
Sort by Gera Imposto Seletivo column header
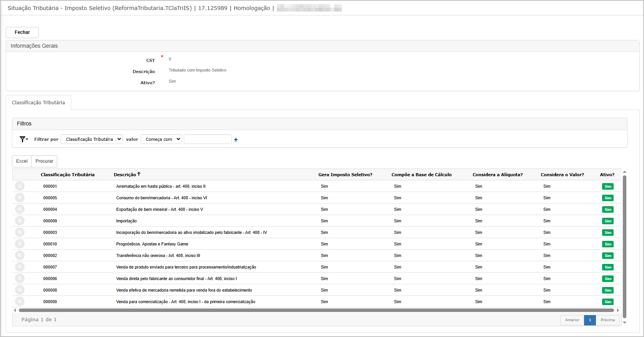[345, 175]
